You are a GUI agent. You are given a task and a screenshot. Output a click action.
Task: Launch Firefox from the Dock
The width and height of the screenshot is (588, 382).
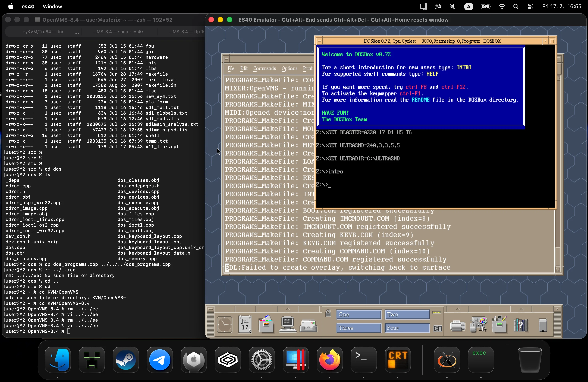[330, 360]
